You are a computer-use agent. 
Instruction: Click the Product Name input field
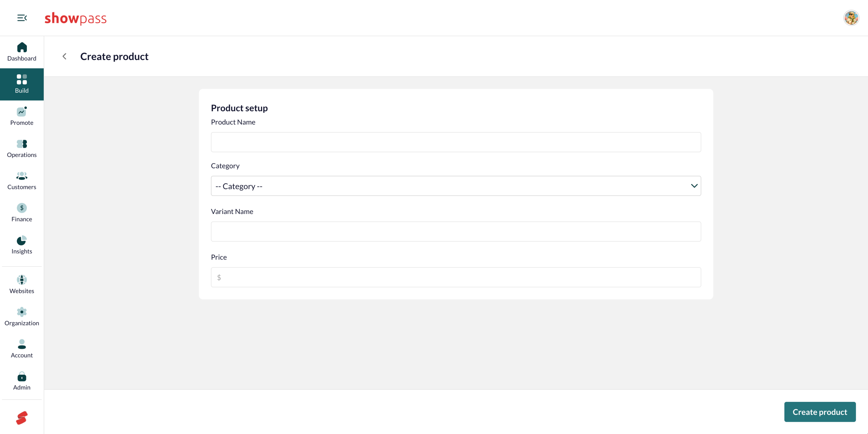click(456, 142)
